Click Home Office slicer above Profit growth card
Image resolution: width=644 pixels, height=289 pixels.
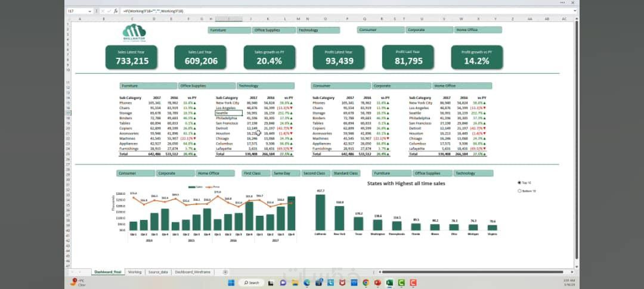[478, 30]
